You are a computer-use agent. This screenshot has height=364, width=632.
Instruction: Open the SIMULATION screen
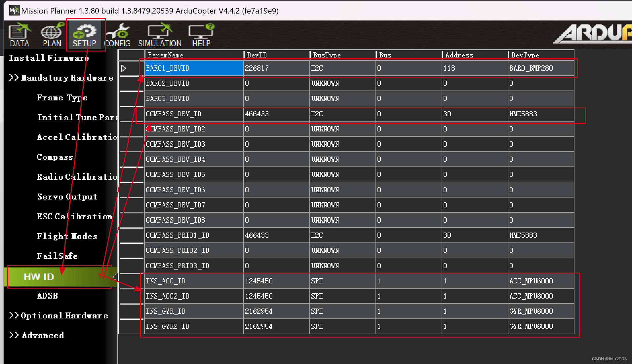160,35
